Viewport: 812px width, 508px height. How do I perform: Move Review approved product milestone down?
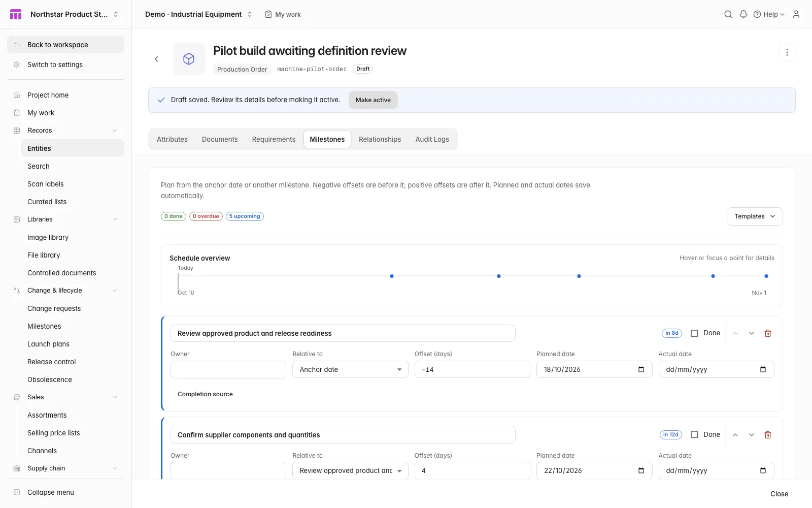click(x=752, y=333)
